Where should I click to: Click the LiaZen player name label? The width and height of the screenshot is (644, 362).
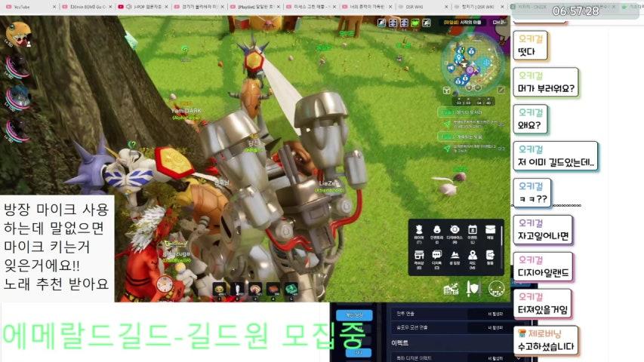(329, 183)
